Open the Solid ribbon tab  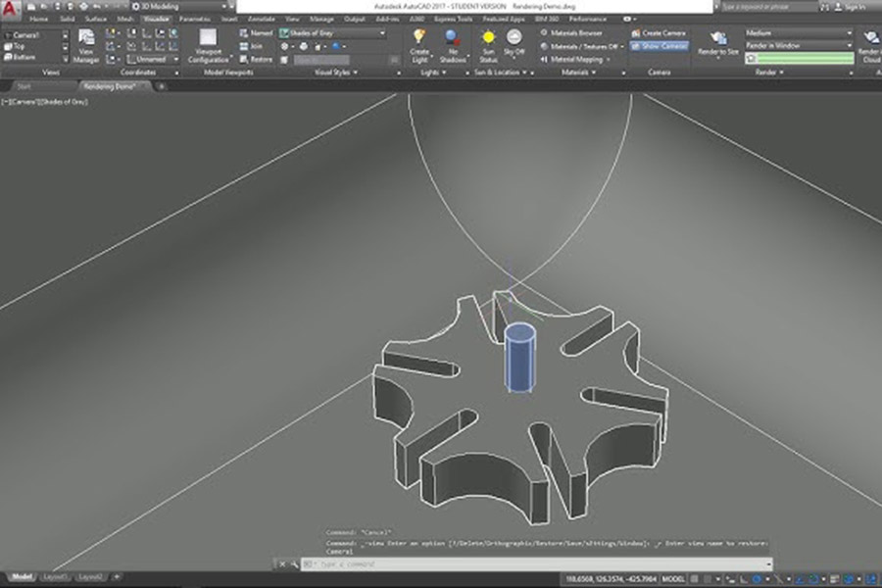coord(67,20)
